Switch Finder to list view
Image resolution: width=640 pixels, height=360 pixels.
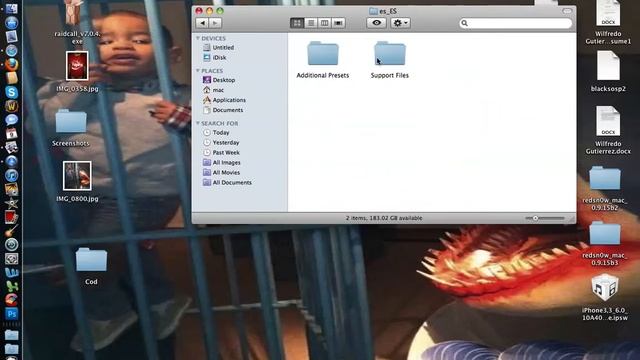click(311, 23)
